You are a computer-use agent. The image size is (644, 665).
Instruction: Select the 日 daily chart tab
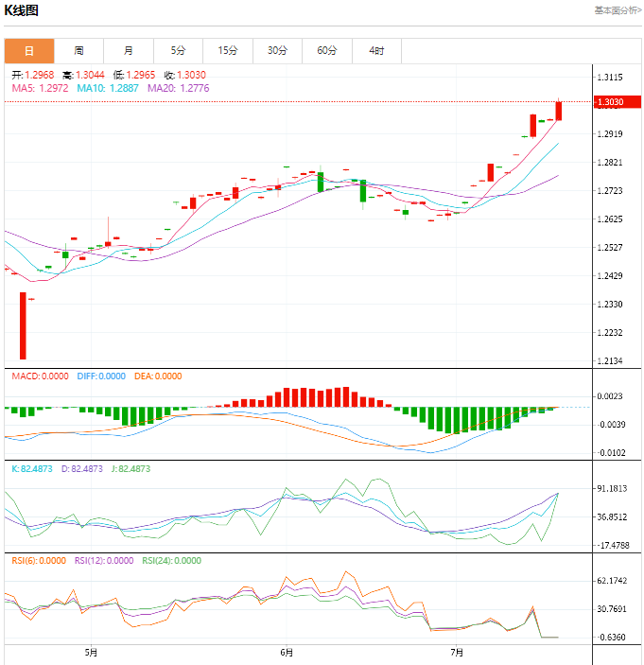[x=29, y=51]
